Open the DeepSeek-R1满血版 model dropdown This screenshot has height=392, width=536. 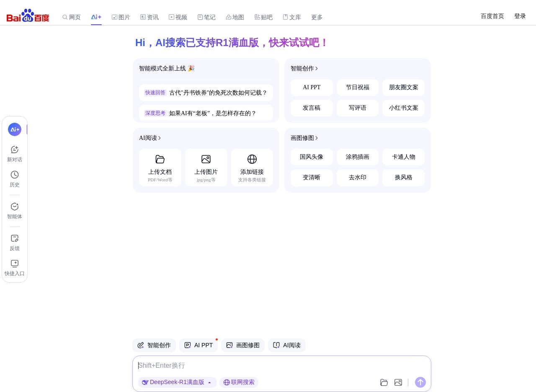177,382
